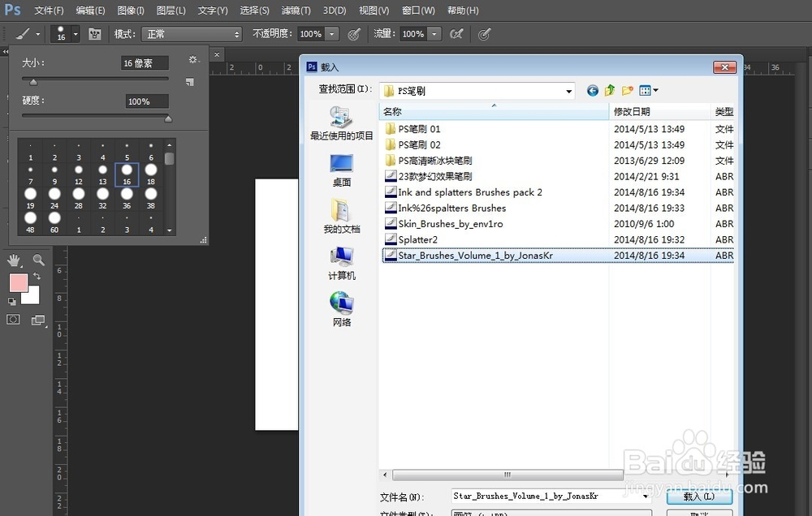The height and width of the screenshot is (516, 812).
Task: Open the 滤镜(T) menu
Action: 296,11
